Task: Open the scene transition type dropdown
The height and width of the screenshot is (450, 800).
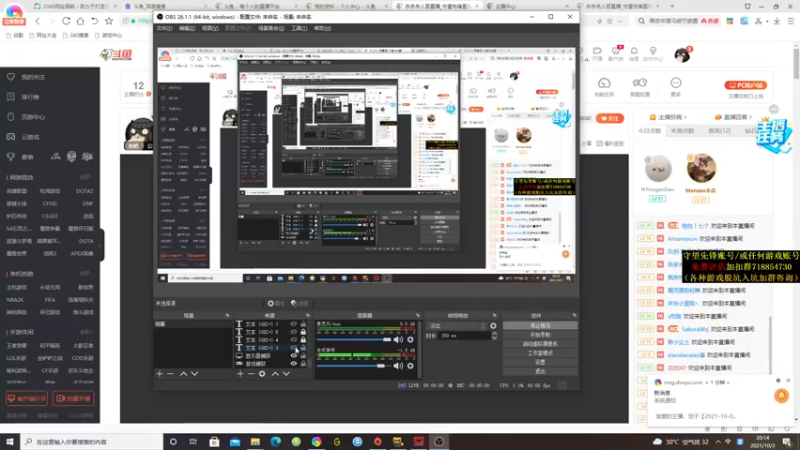Action: pos(457,326)
